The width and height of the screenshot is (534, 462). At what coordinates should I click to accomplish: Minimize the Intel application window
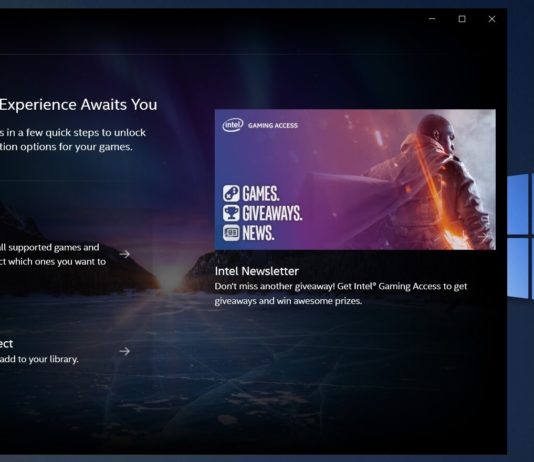[x=432, y=19]
